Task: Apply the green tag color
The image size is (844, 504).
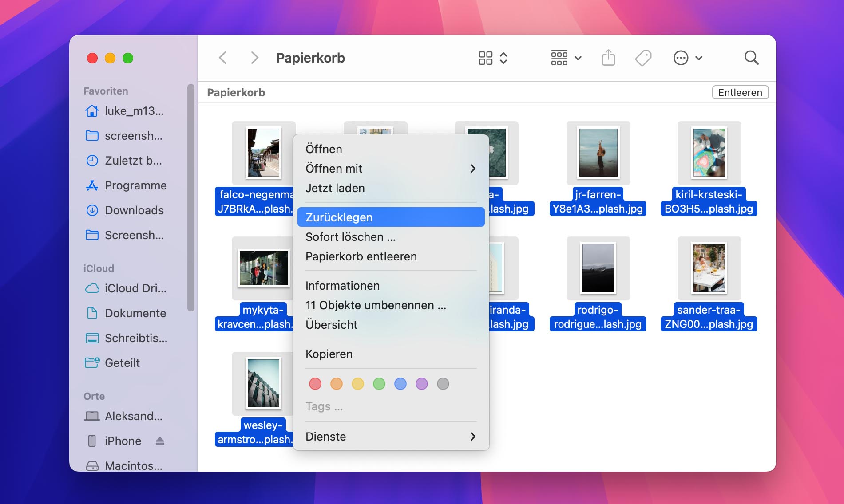Action: [379, 384]
